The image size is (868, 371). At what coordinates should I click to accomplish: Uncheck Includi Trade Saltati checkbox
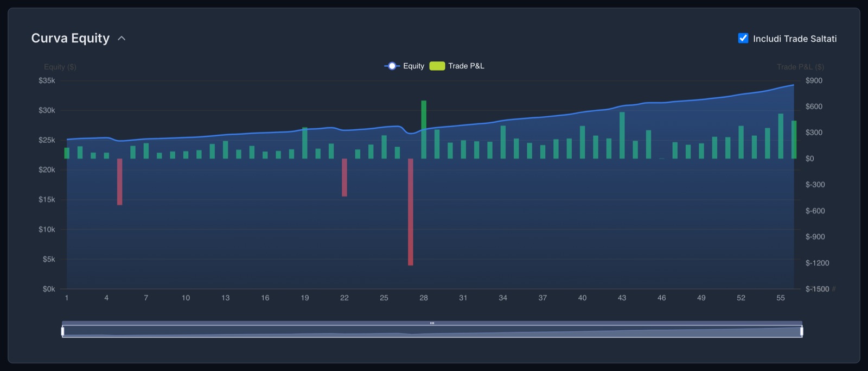coord(743,38)
